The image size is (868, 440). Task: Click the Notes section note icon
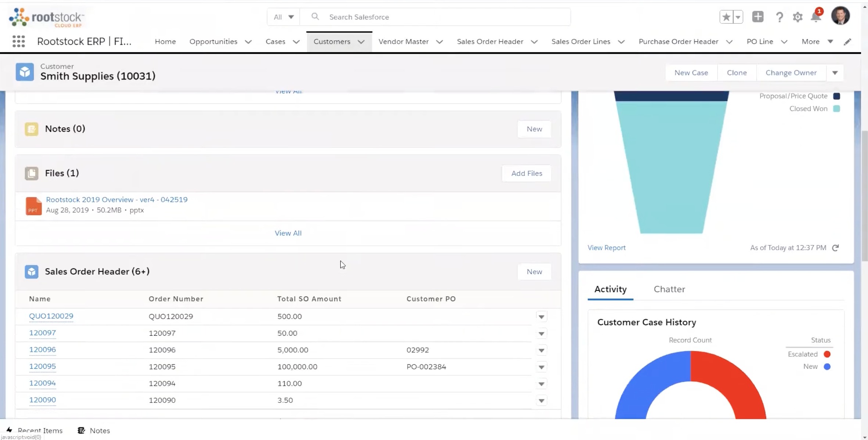click(32, 129)
